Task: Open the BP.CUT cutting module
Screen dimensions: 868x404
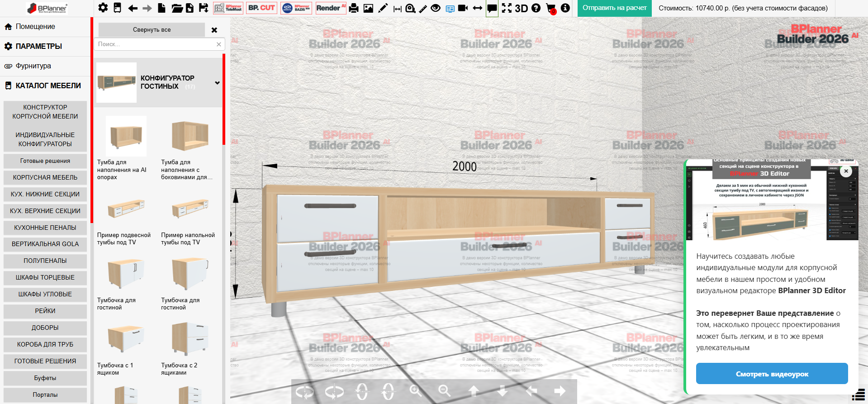Action: click(x=261, y=8)
